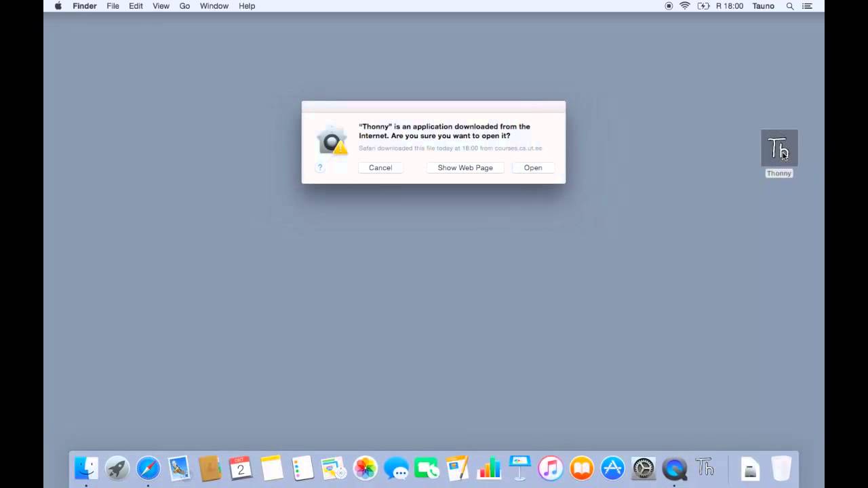The height and width of the screenshot is (488, 868).
Task: Open Numbers chart icon in dock
Action: point(489,468)
